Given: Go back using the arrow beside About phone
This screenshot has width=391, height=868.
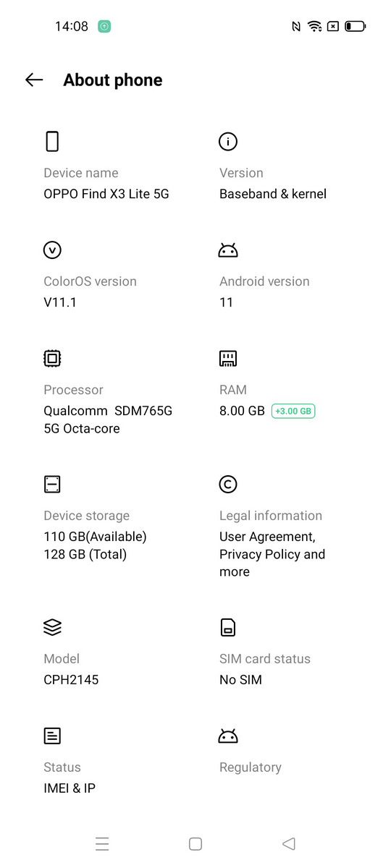Looking at the screenshot, I should [34, 80].
